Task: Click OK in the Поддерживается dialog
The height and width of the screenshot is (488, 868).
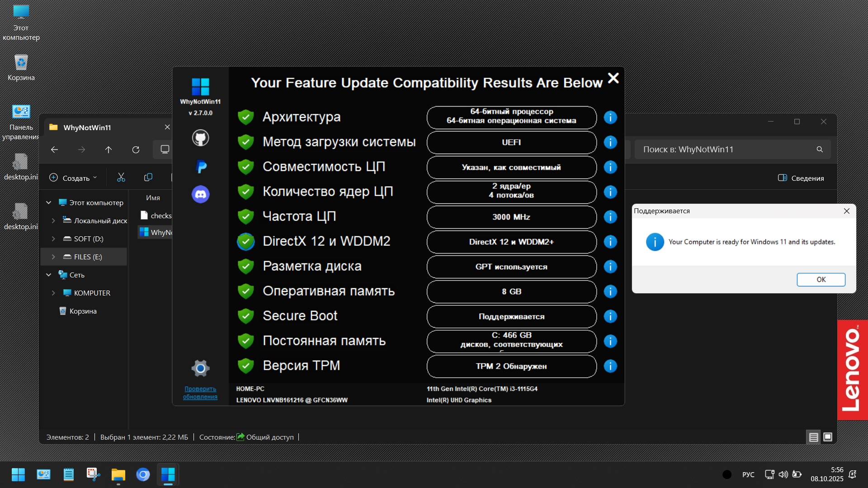Action: 821,279
